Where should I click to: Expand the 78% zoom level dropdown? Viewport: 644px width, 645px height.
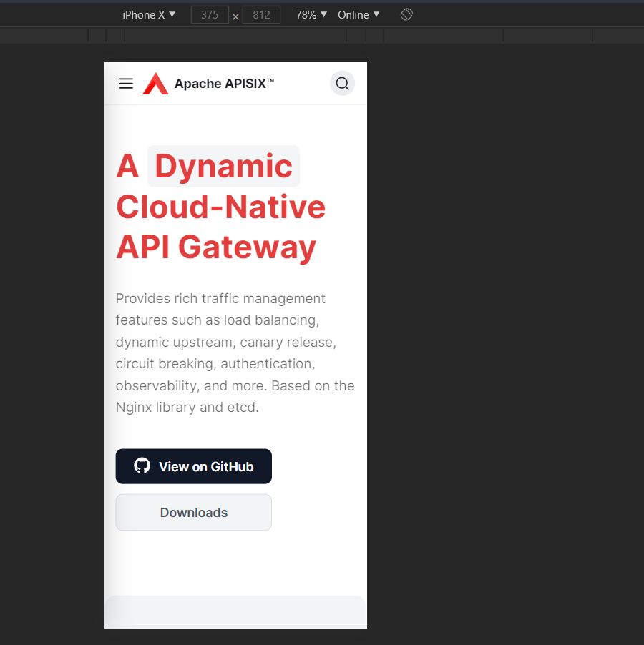(x=311, y=15)
